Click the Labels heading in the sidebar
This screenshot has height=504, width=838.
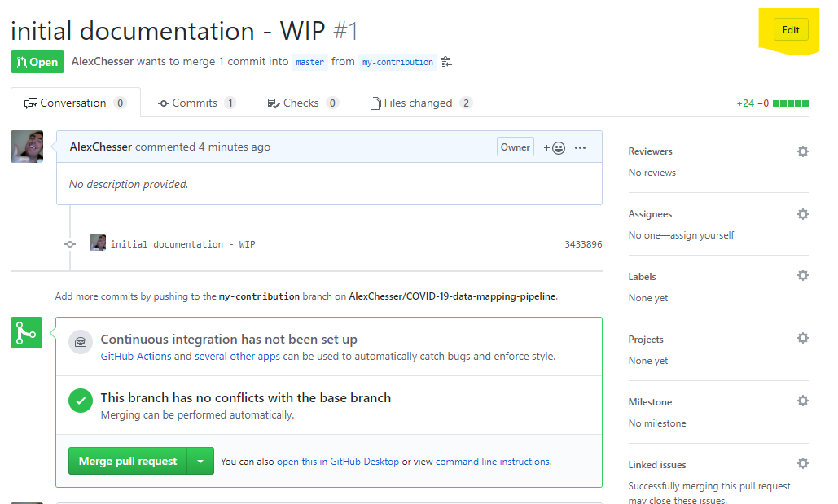tap(642, 276)
